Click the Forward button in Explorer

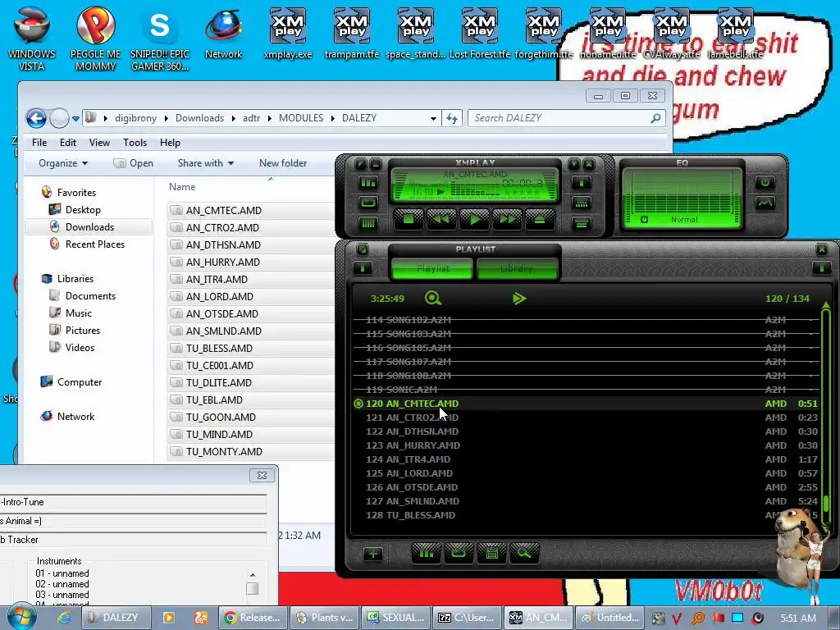point(59,118)
